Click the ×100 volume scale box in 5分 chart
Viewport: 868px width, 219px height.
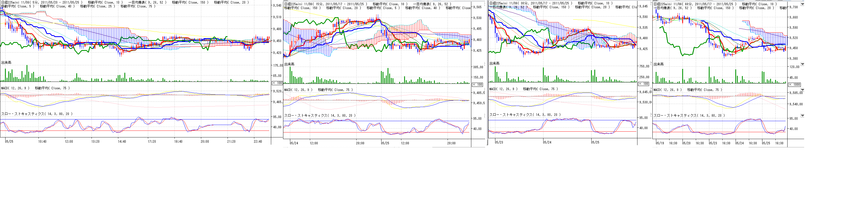click(277, 83)
